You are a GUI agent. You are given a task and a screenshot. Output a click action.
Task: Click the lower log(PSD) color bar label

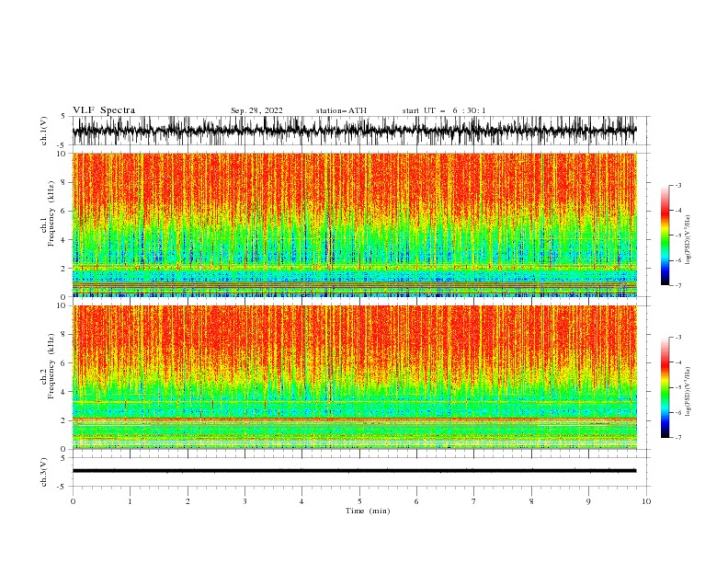click(688, 392)
